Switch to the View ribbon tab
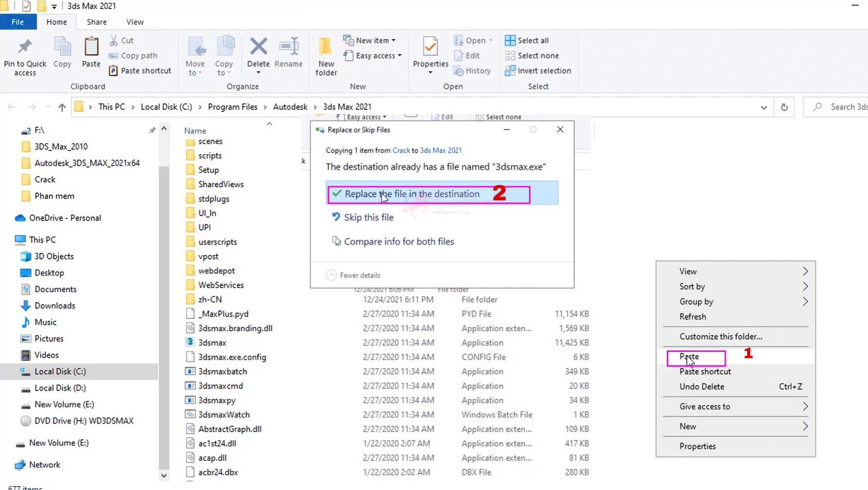Viewport: 868px width, 490px height. point(135,22)
